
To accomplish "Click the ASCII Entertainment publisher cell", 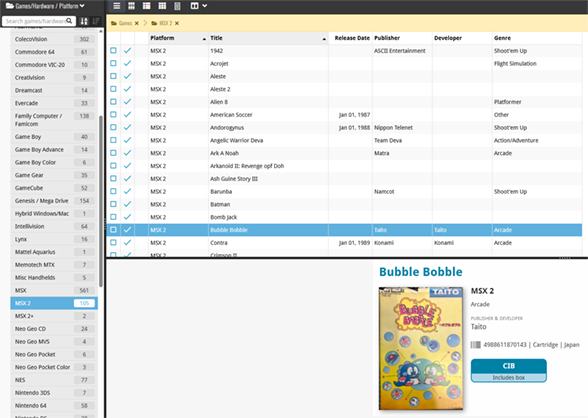I will click(402, 51).
